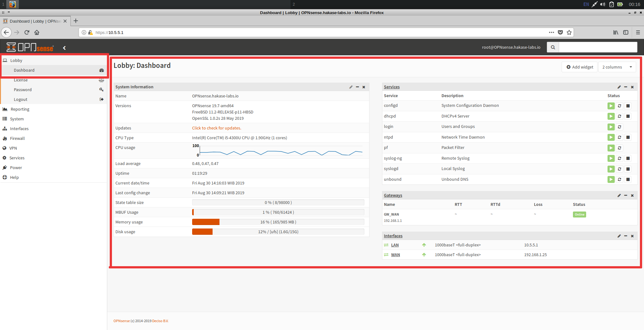This screenshot has width=644, height=330.
Task: Start the unbound DNS service
Action: 611,179
